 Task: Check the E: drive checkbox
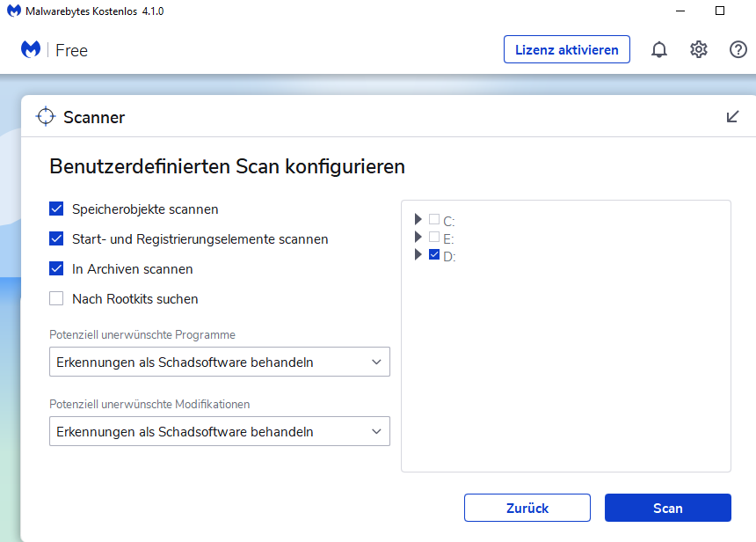tap(434, 237)
